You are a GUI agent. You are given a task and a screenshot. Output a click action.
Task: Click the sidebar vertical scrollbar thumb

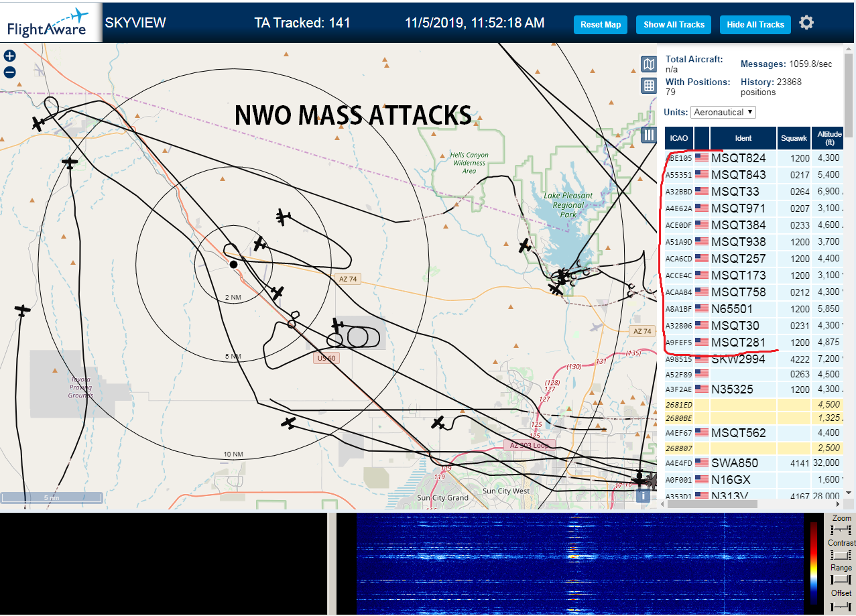click(850, 94)
